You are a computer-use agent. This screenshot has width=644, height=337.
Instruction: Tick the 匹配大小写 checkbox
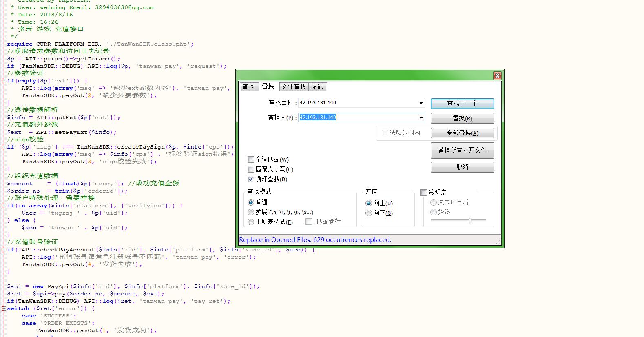(x=251, y=169)
